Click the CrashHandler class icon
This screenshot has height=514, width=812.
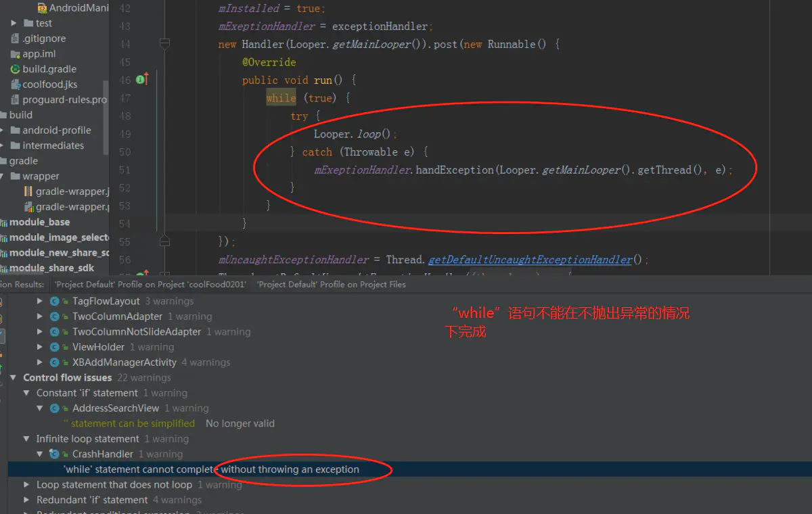55,454
